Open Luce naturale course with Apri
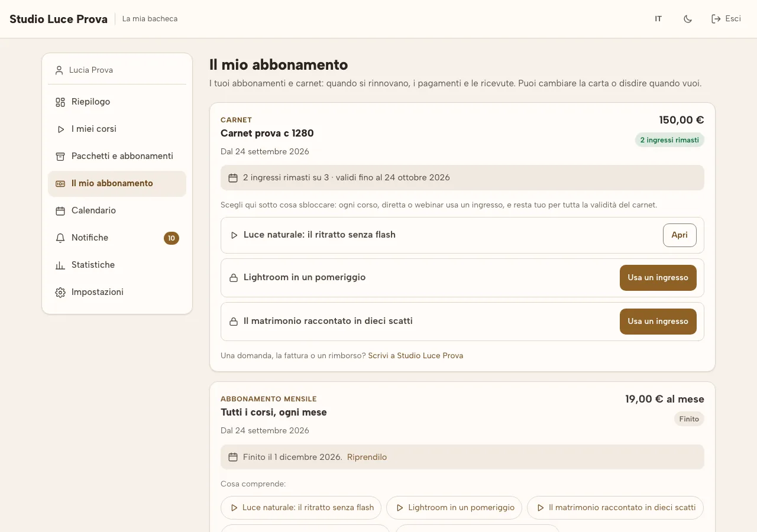 tap(680, 235)
